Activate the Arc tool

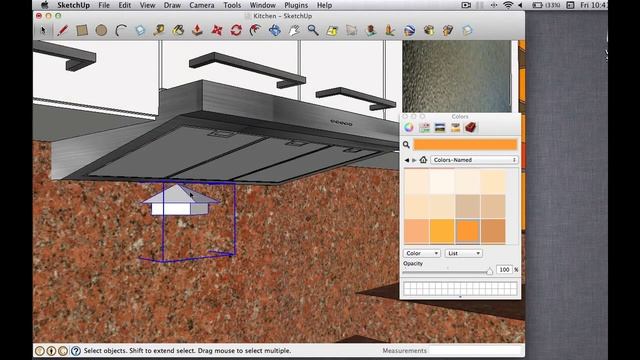tap(121, 30)
